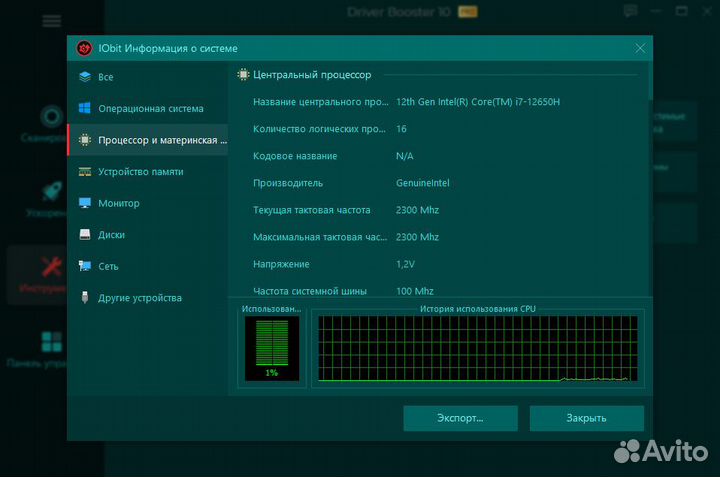This screenshot has width=720, height=477.
Task: Click the Частота системной шины label
Action: pos(310,291)
